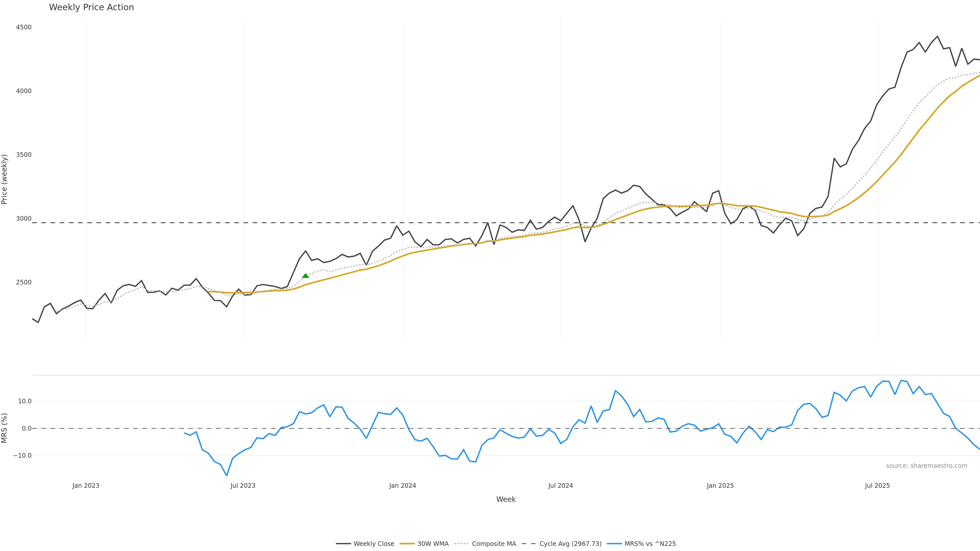Click the gold 30W WMA legend line swatch
Screen dimensions: 980x551
(x=407, y=544)
